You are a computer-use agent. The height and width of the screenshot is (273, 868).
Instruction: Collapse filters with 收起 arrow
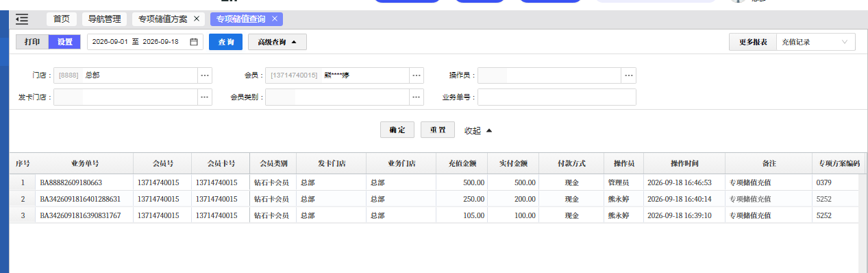(x=478, y=130)
